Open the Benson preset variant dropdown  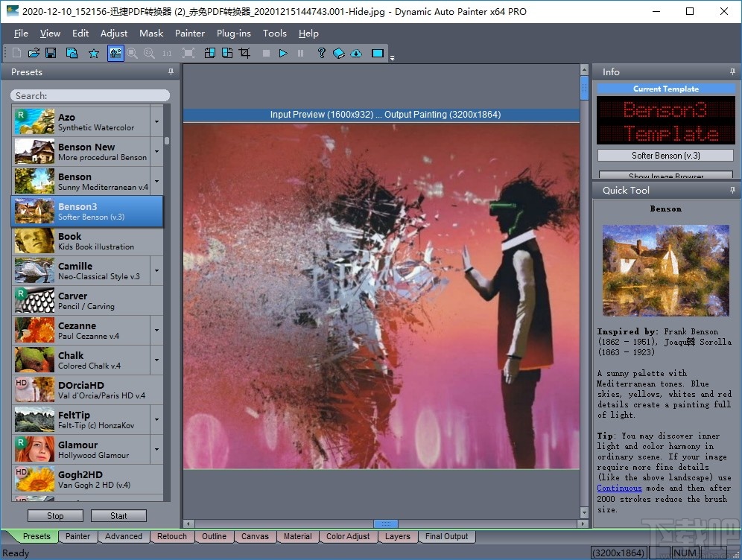[156, 181]
